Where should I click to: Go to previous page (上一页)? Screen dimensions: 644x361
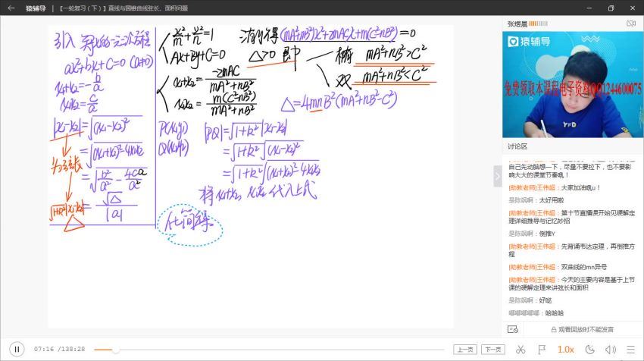(x=465, y=350)
